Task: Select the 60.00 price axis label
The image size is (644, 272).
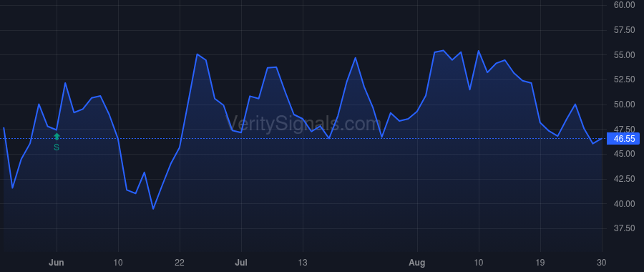Action: click(x=624, y=5)
